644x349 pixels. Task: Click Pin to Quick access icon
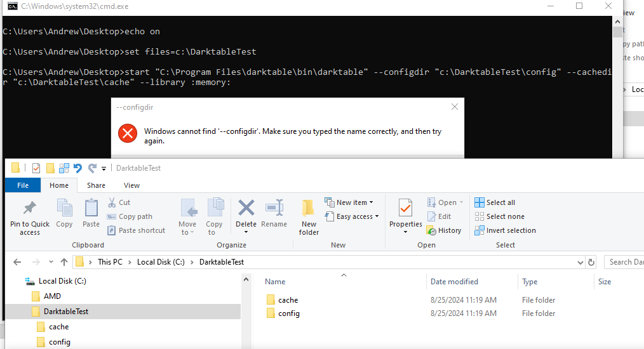(x=29, y=209)
